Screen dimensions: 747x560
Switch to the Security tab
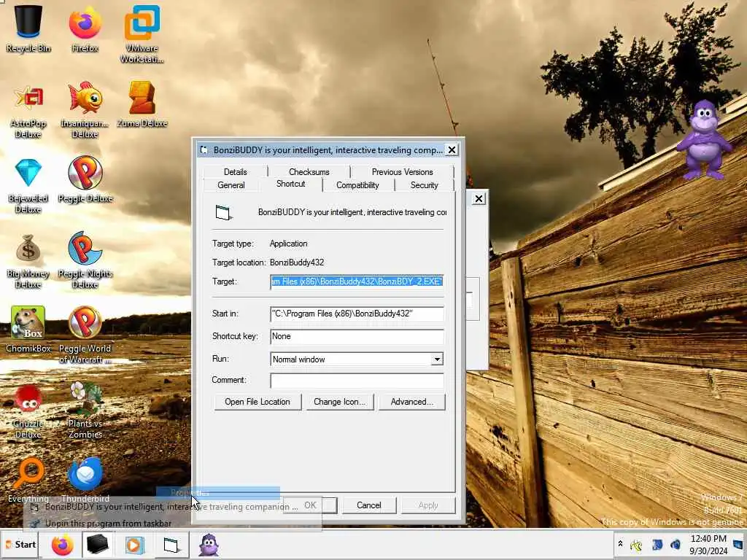click(424, 185)
